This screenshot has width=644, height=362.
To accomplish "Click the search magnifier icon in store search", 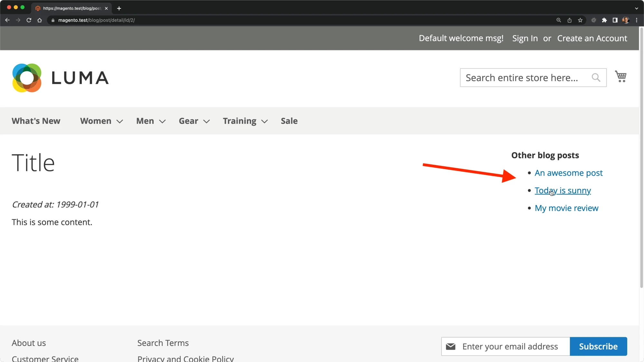I will pyautogui.click(x=596, y=78).
